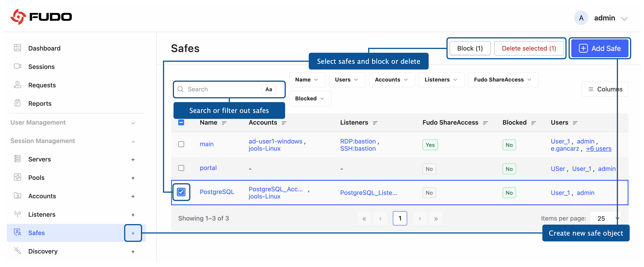
Task: Go to the first page arrow
Action: [x=364, y=218]
